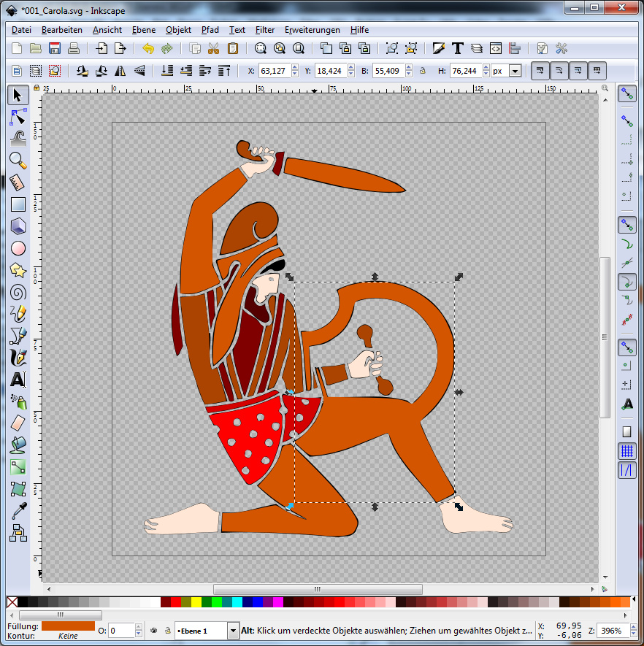This screenshot has height=646, width=644.
Task: Pick the Dropper color picker tool
Action: 18,511
